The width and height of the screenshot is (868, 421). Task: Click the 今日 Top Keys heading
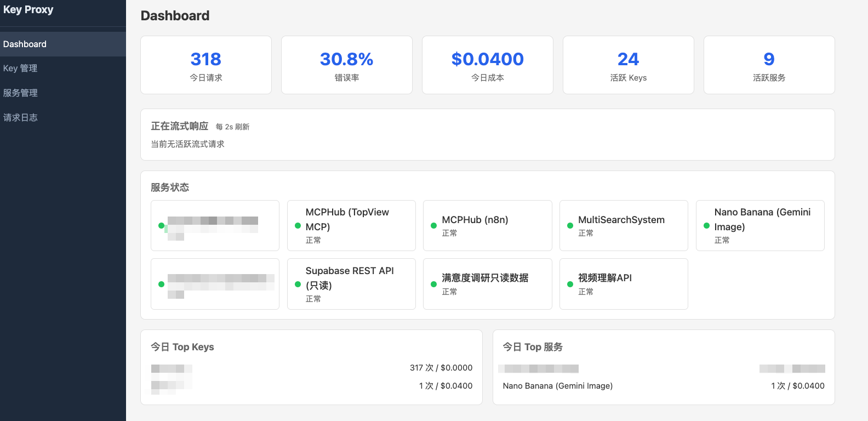[182, 347]
